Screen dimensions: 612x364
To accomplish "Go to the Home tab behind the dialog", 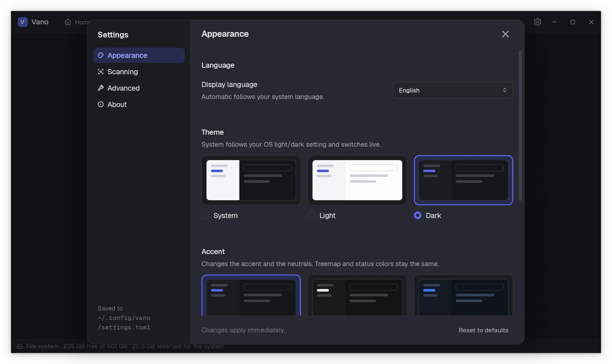I will pyautogui.click(x=77, y=22).
